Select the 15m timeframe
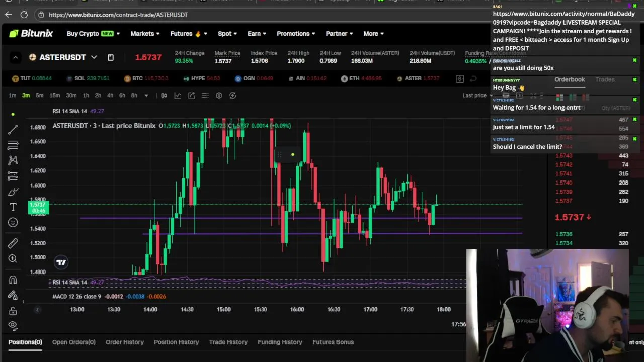 point(54,96)
